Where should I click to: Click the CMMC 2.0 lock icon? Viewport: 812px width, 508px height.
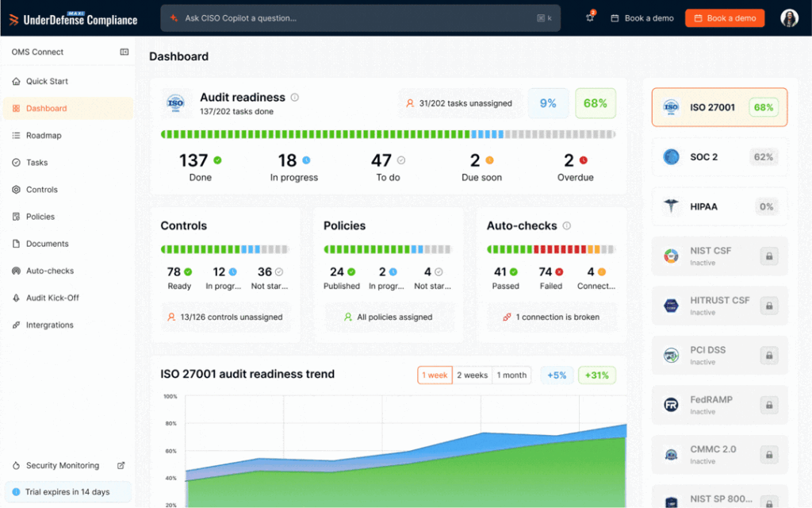pos(769,455)
